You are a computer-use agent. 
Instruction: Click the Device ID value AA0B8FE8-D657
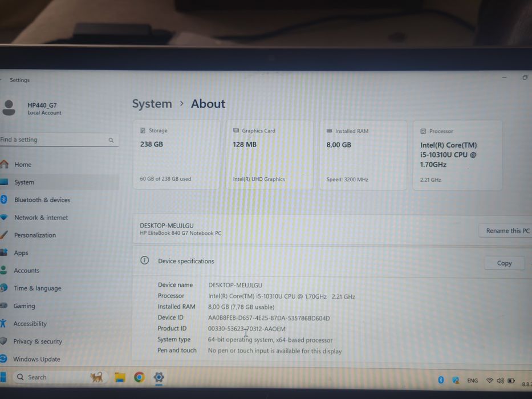point(269,318)
